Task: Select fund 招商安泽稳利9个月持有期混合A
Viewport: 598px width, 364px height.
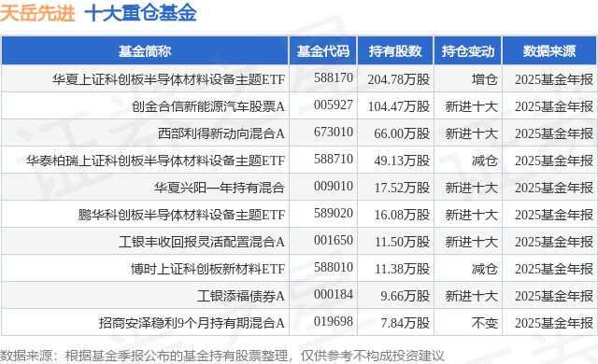Action: tap(192, 323)
